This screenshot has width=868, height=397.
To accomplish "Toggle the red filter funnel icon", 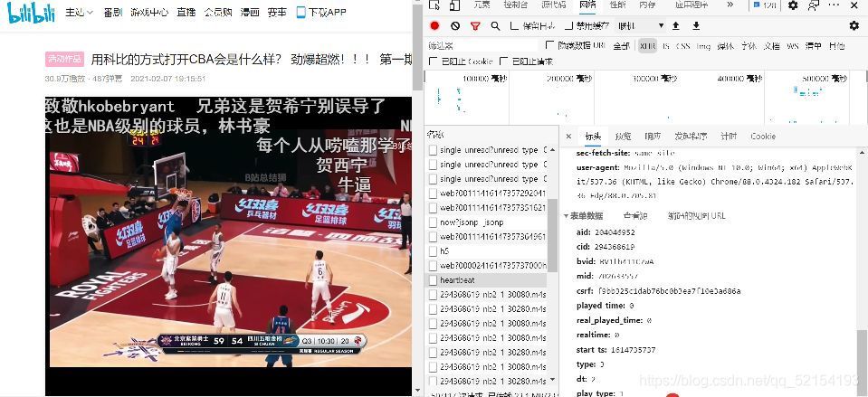I will [475, 25].
